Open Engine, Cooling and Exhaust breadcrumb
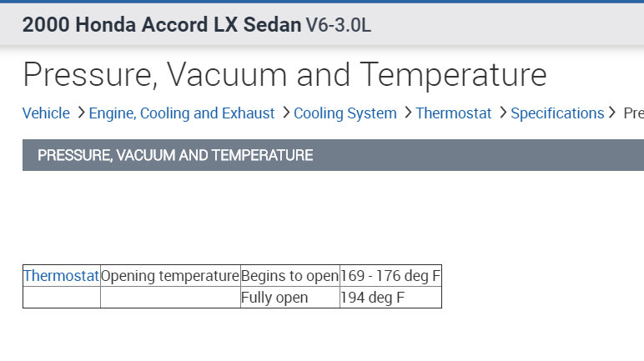 pyautogui.click(x=182, y=113)
